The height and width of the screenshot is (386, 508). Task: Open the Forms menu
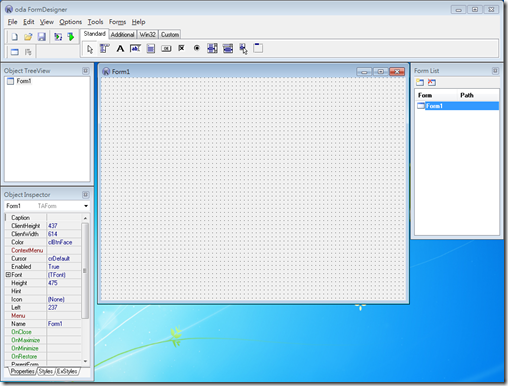pos(117,22)
